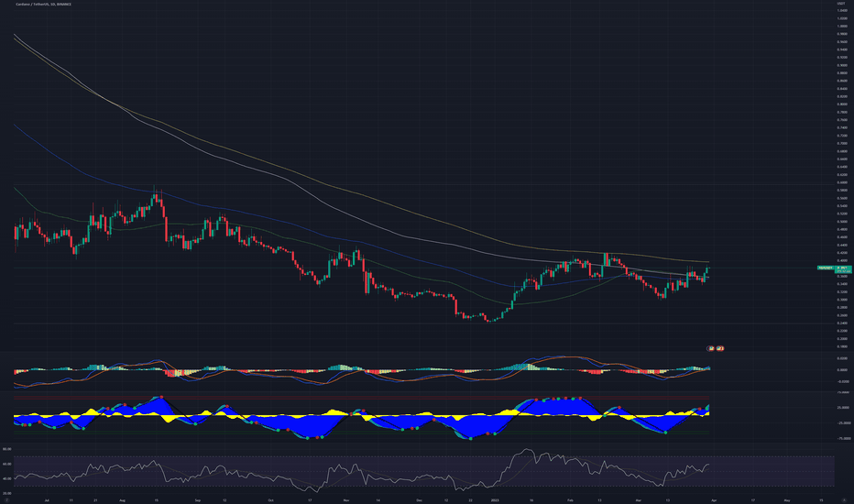Click the icon at the time axis right end
Screen dimensions: 854x504
tap(845, 499)
